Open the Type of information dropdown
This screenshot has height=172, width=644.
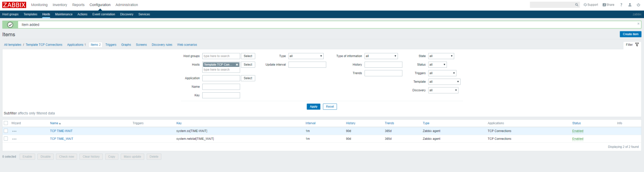pos(381,56)
